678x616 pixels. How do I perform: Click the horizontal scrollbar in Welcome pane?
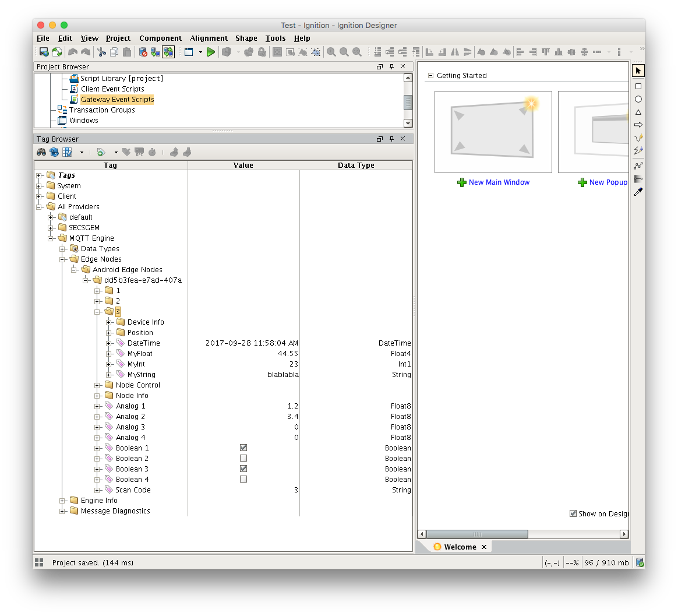click(x=477, y=534)
